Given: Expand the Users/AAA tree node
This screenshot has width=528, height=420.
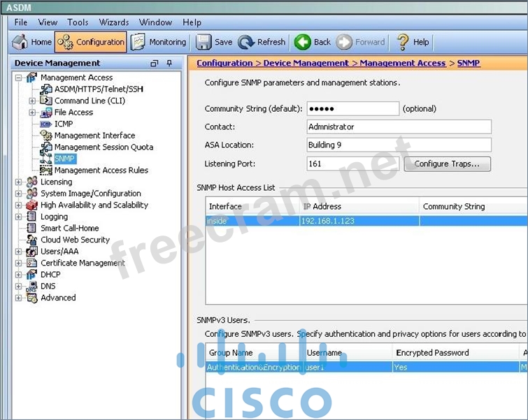Looking at the screenshot, I should [x=19, y=252].
